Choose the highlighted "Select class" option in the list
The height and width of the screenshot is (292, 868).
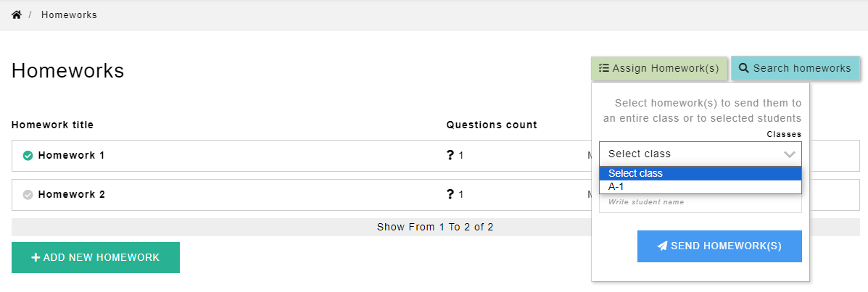coord(700,173)
